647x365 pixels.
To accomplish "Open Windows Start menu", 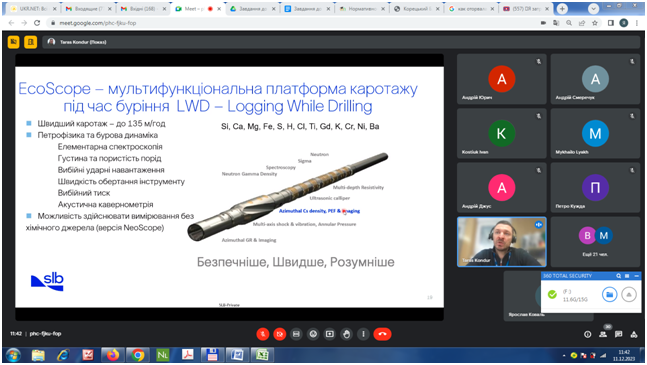I will point(13,355).
